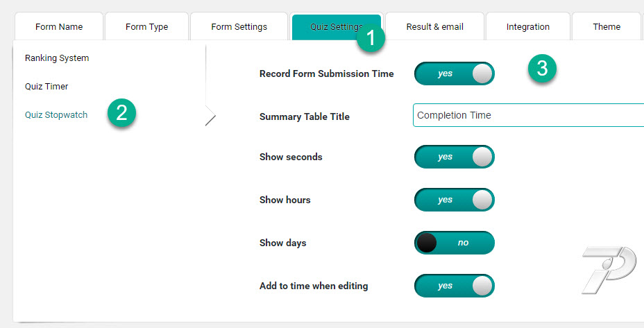Click the green number 2 badge
Viewport: 644px width, 328px height.
pos(121,112)
